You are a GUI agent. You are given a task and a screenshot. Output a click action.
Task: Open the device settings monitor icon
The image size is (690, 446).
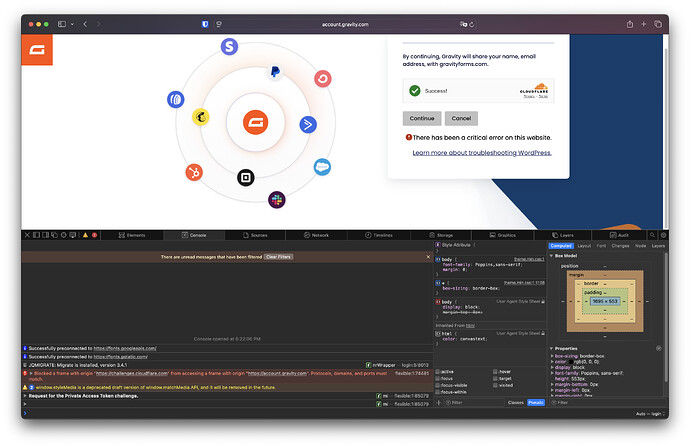click(73, 235)
